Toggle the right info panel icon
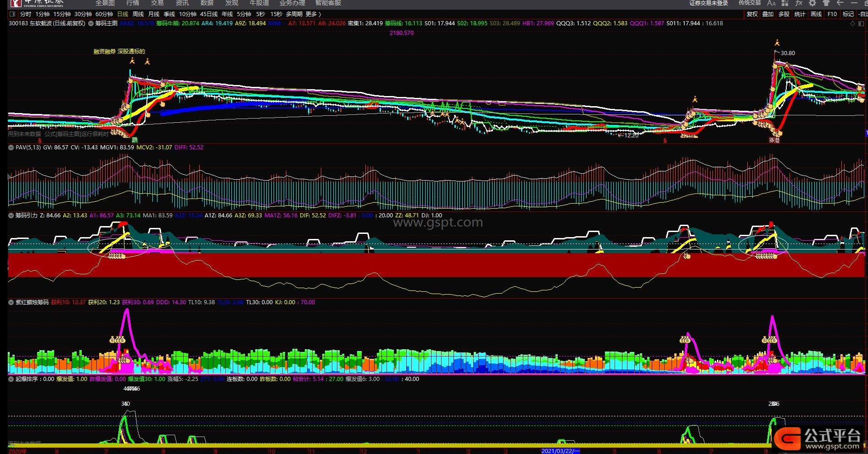 tap(861, 23)
